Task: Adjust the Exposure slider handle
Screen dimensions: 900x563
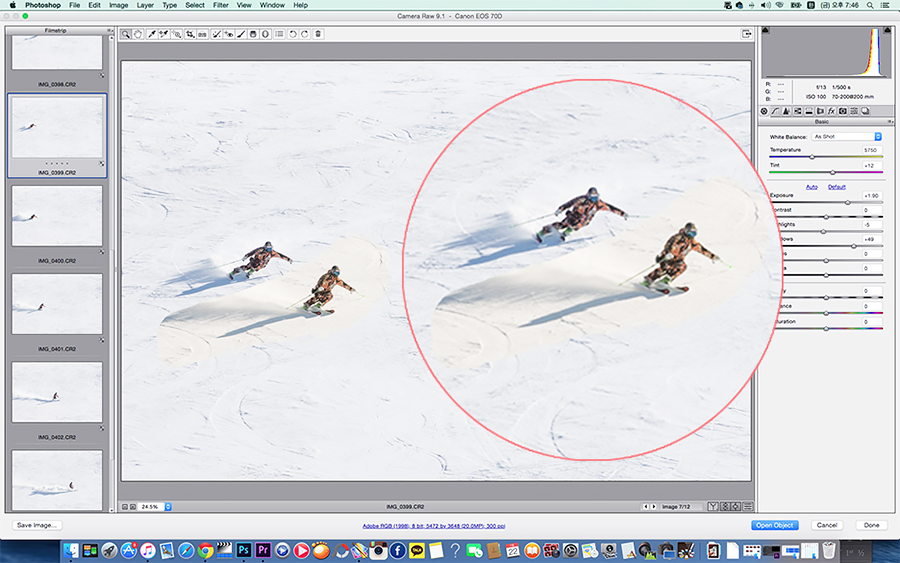Action: [x=847, y=202]
